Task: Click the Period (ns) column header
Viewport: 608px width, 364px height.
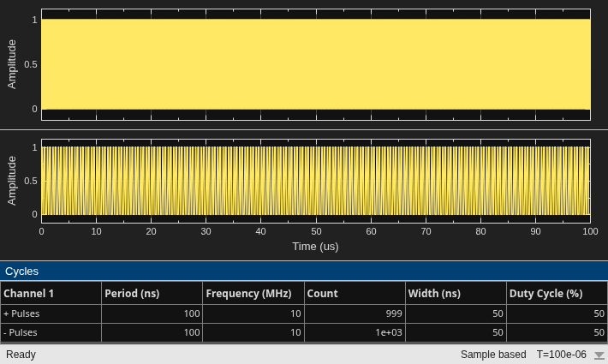Action: (152, 294)
